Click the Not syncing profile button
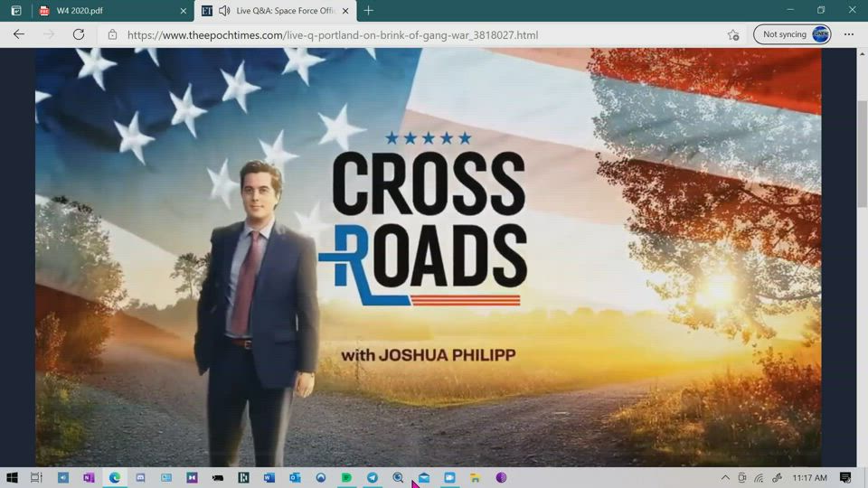Viewport: 868px width, 488px height. pos(793,34)
